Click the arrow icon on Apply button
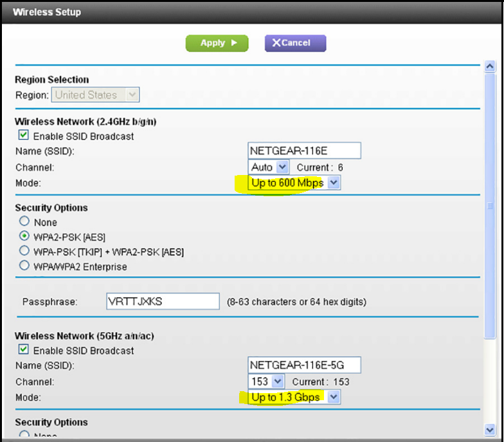 point(234,43)
